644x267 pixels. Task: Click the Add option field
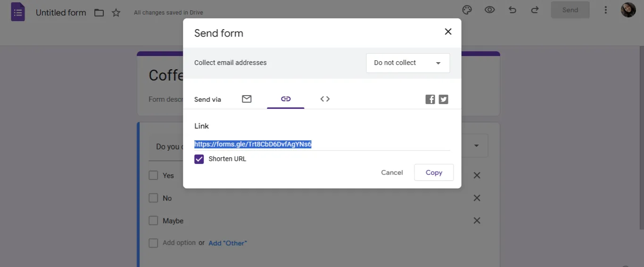point(179,243)
